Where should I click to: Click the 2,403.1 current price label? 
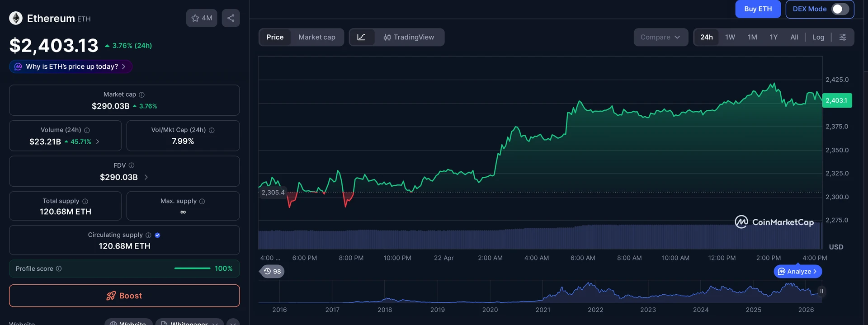click(837, 100)
